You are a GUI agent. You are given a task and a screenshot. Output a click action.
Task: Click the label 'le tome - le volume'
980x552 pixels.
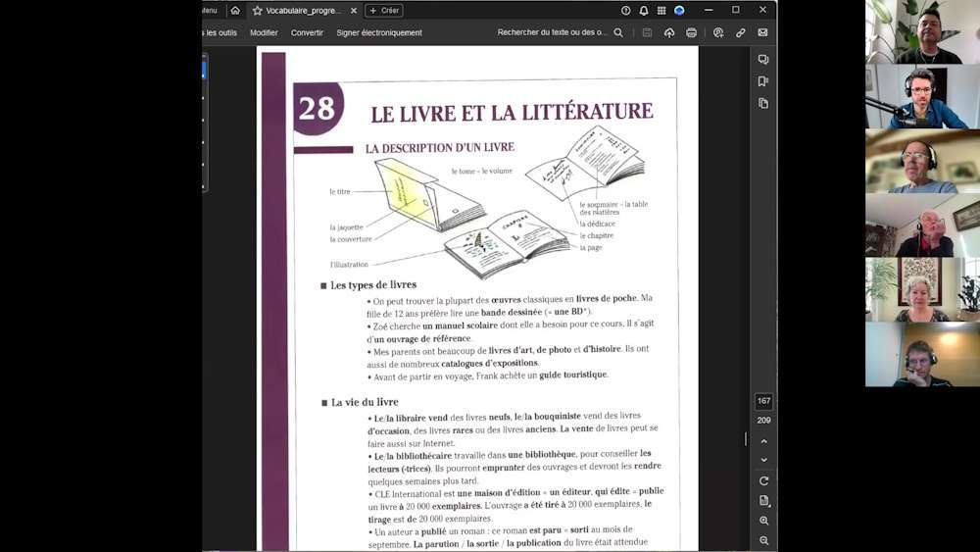pos(482,172)
